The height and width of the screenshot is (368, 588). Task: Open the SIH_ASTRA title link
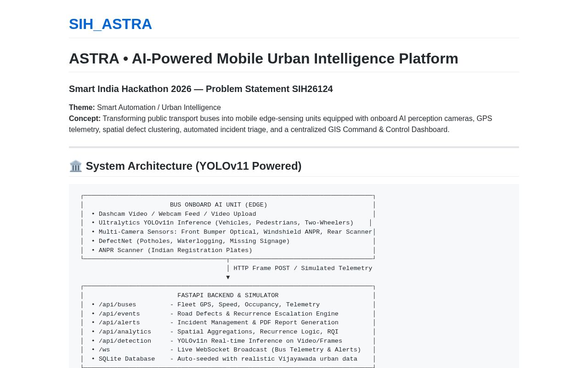coord(110,24)
